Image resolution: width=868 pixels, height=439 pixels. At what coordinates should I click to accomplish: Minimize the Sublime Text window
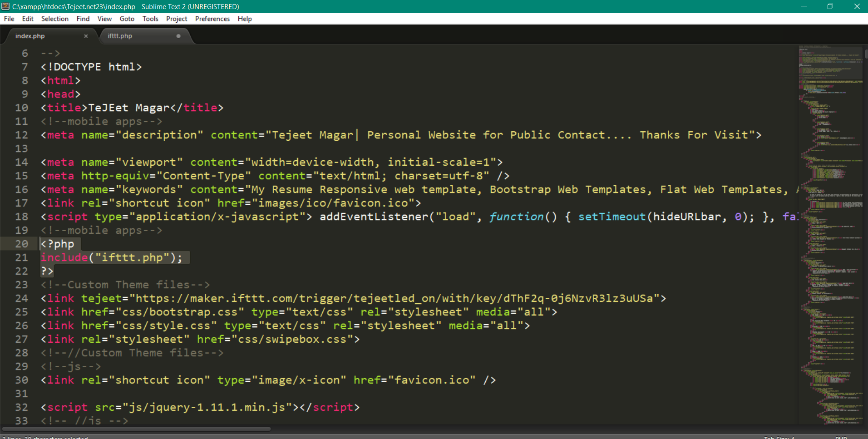point(804,6)
